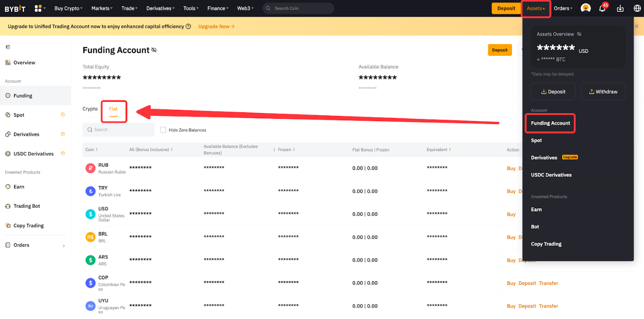Expand the Orders dropdown in top bar
The height and width of the screenshot is (319, 644).
point(563,9)
